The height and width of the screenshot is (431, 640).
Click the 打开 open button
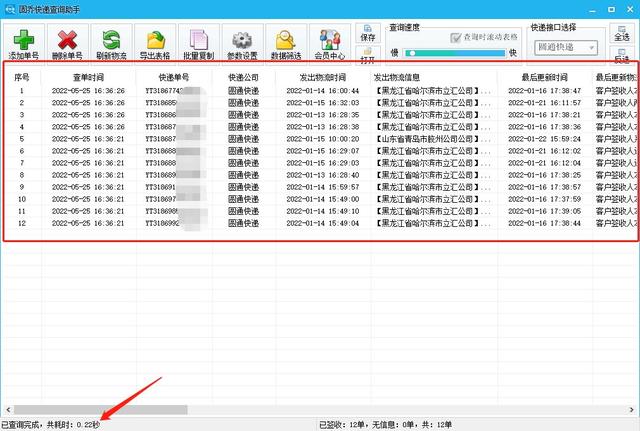[x=368, y=56]
